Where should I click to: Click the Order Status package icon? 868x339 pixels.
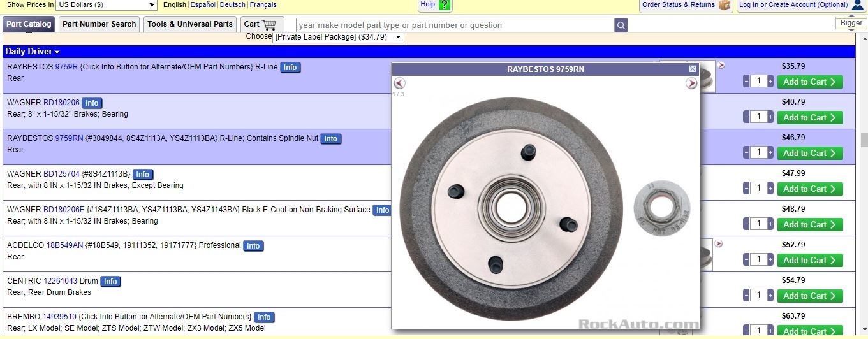(x=725, y=5)
